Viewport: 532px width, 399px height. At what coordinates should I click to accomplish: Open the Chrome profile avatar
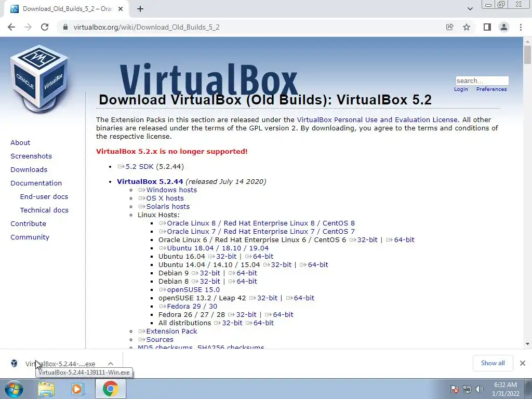(x=504, y=27)
